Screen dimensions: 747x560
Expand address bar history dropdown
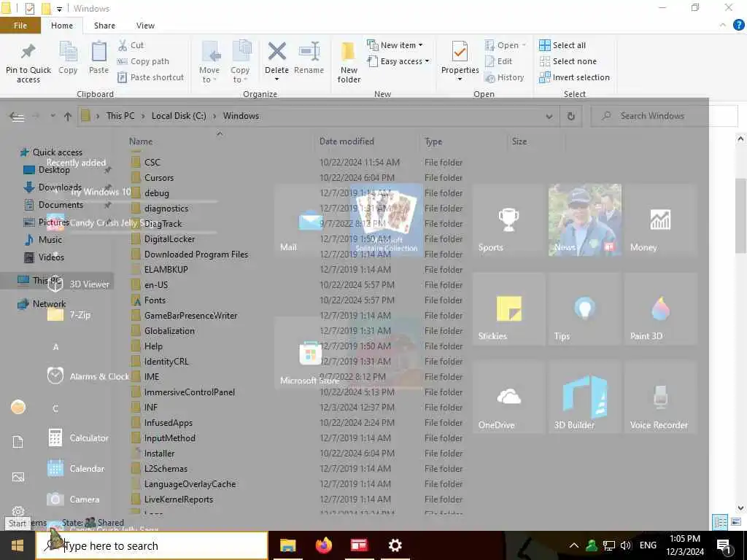click(x=549, y=116)
